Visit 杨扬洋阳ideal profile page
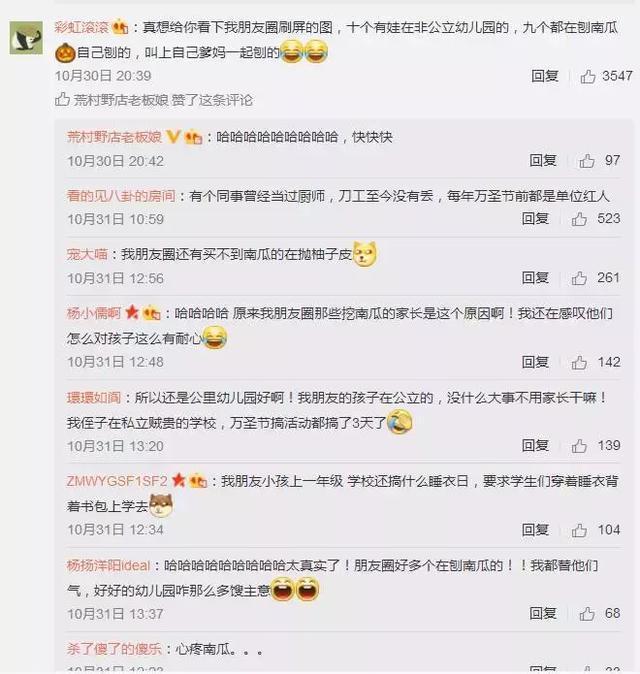Image resolution: width=640 pixels, height=674 pixels. pos(108,565)
